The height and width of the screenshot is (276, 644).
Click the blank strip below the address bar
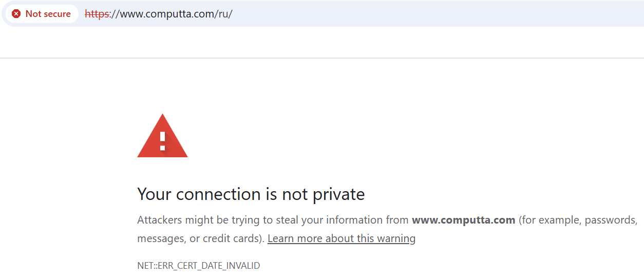(x=322, y=43)
